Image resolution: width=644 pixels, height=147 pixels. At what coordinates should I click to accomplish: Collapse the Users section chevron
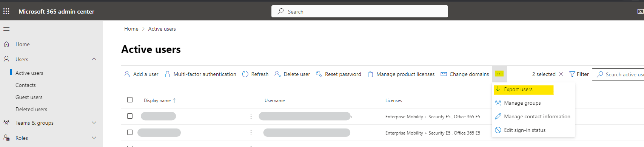(x=94, y=59)
